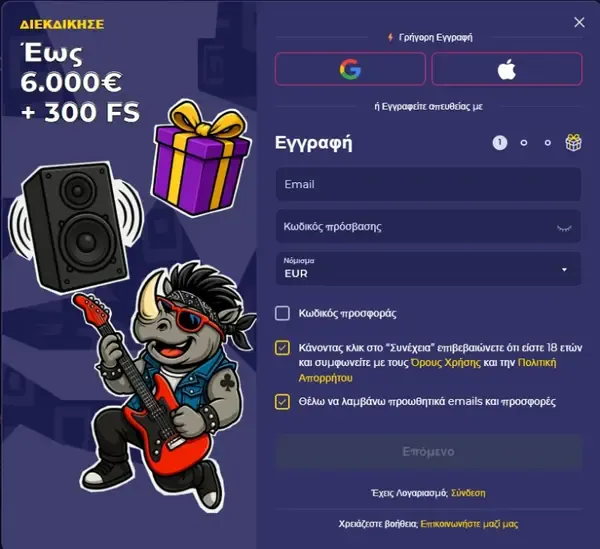Click step 1 circle indicator

click(x=499, y=143)
